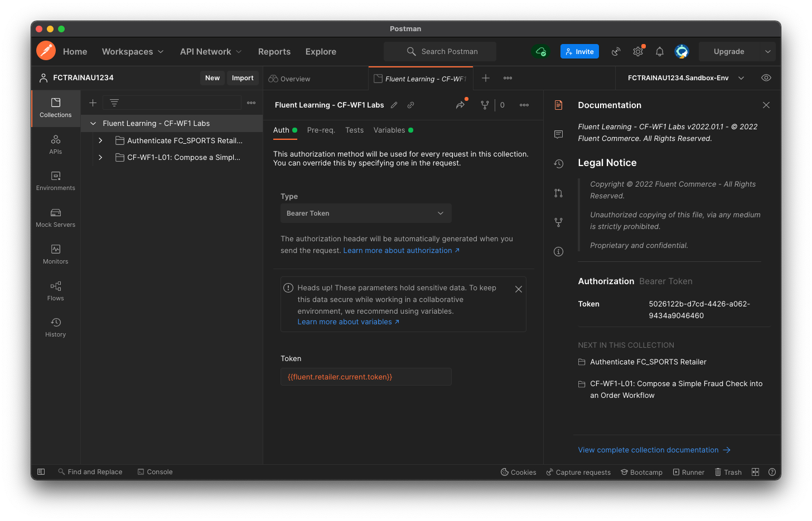Select Documentation icon in right sidebar
The width and height of the screenshot is (812, 521).
coord(558,105)
